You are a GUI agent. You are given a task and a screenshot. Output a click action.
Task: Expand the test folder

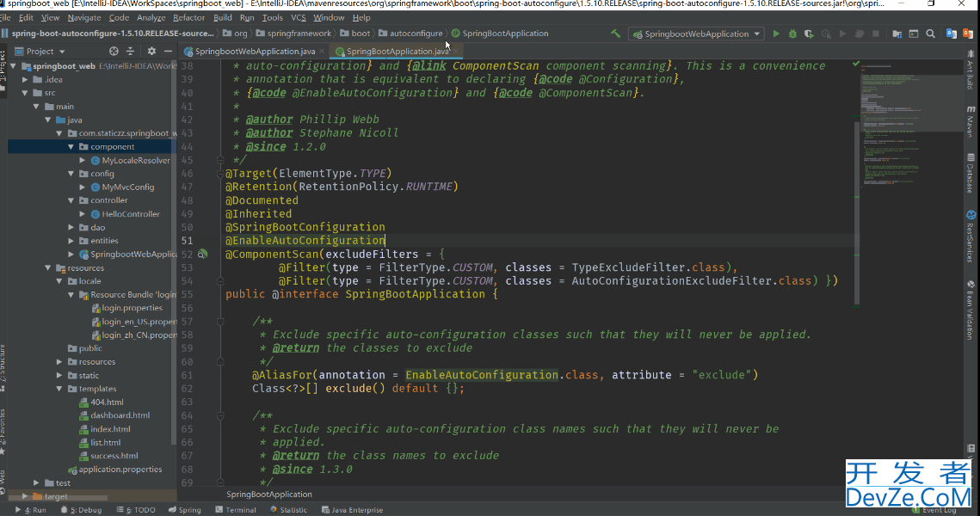36,483
